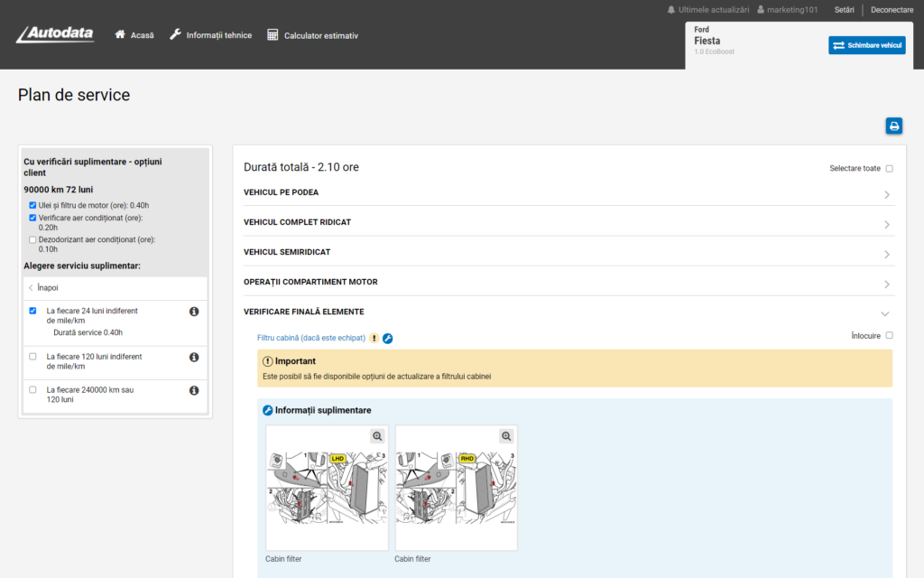Collapse the VERIFICARE FINALĂ ELEMENTE section
Viewport: 924px width, 578px height.
click(885, 313)
